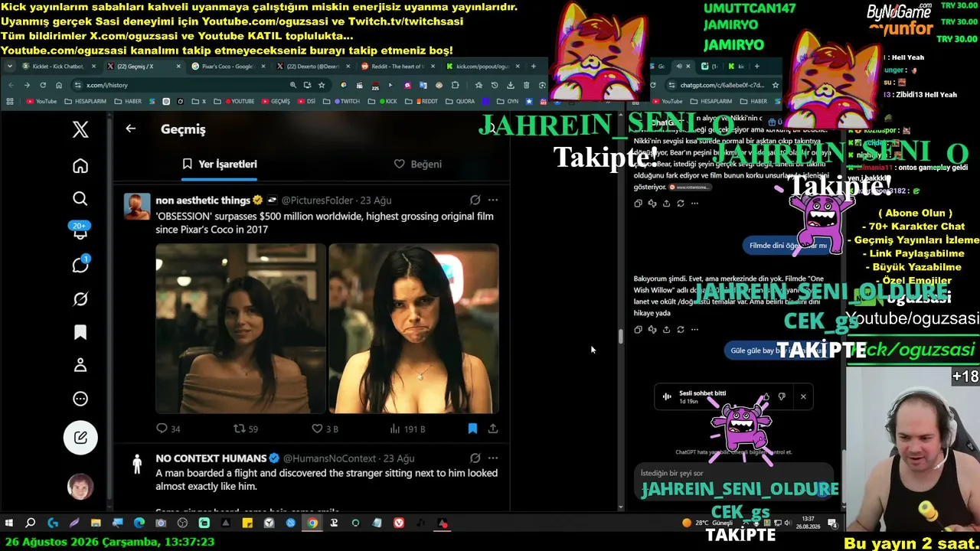Open Grok action on NO CONTEXT HUMANS post
This screenshot has width=980, height=551.
pos(475,458)
